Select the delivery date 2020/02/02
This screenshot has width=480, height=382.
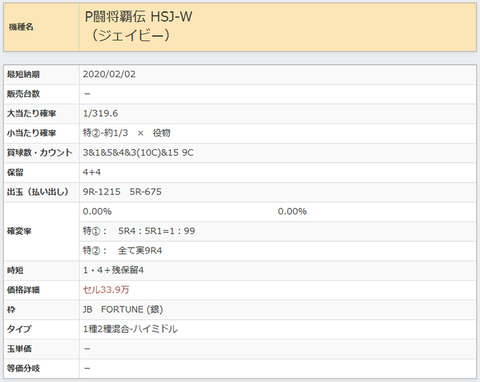109,74
